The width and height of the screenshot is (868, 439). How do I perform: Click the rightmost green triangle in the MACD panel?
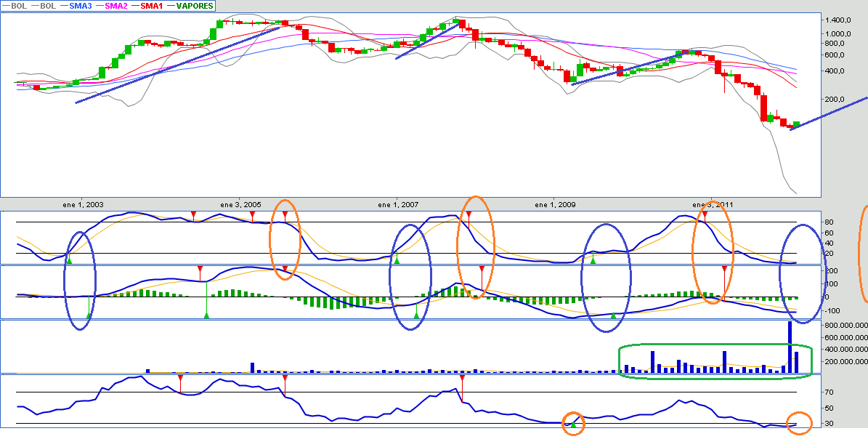pos(613,315)
